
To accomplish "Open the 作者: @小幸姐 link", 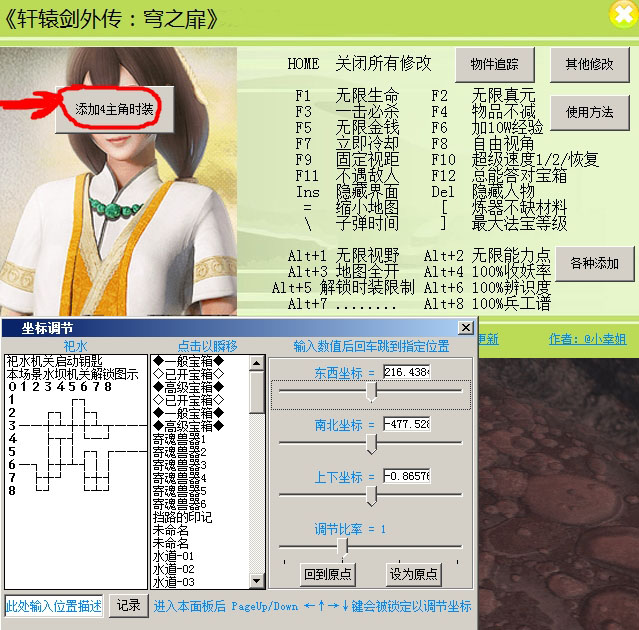I will pyautogui.click(x=587, y=339).
